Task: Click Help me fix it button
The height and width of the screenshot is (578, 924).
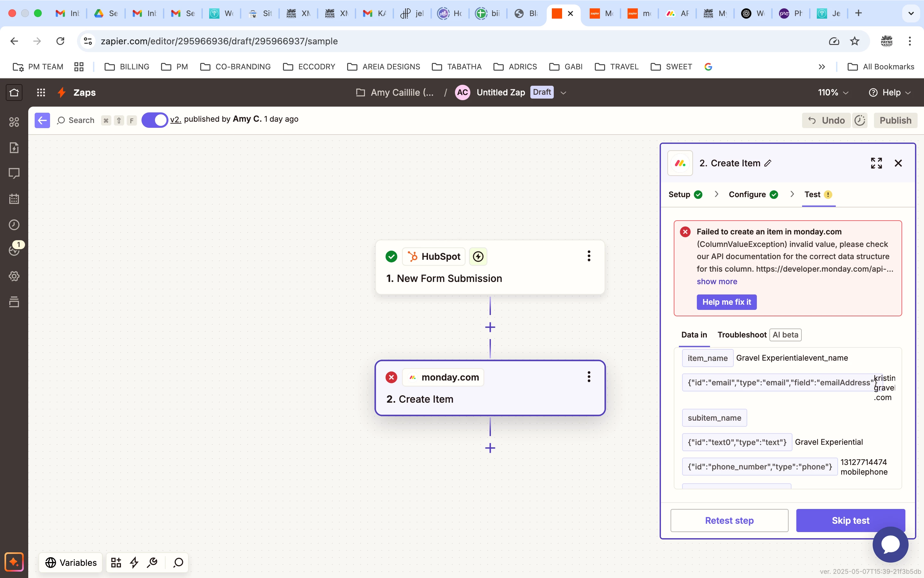Action: pos(726,302)
